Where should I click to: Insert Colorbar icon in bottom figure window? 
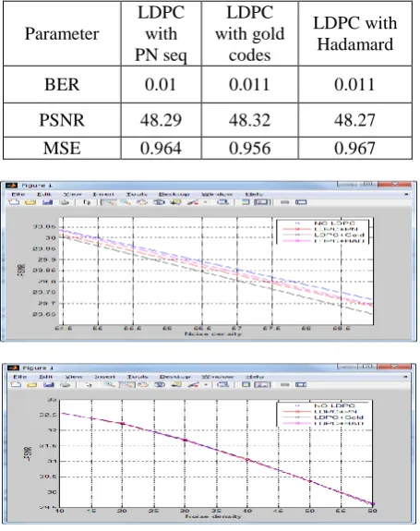click(x=246, y=385)
